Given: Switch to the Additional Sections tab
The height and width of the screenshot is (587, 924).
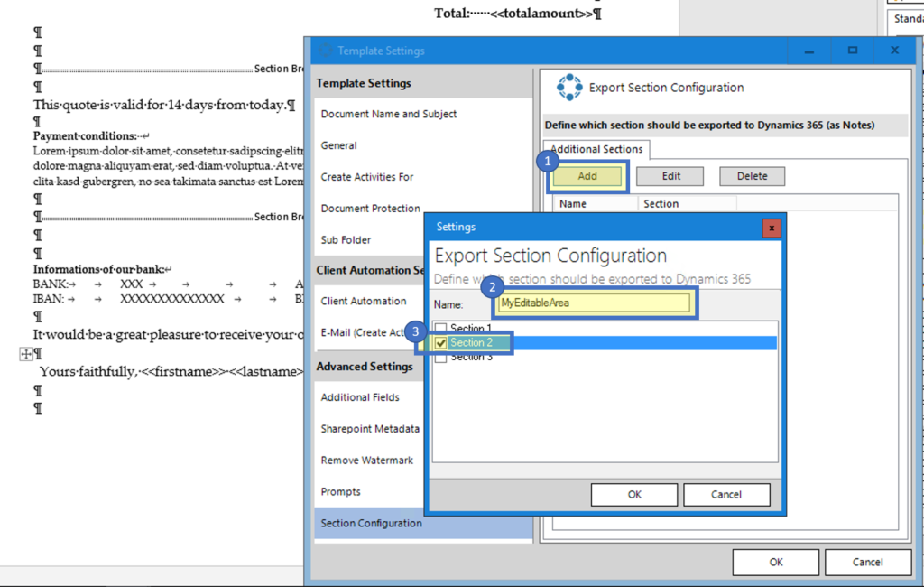Looking at the screenshot, I should click(x=596, y=149).
